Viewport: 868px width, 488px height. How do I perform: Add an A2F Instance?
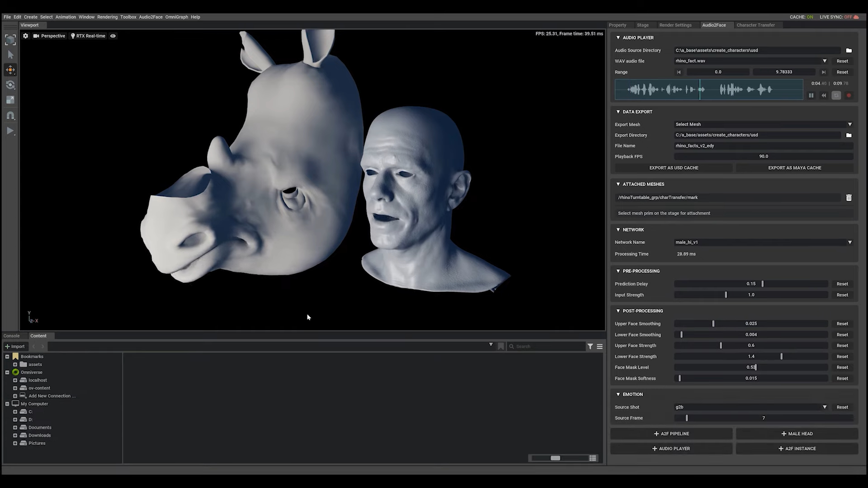pos(797,449)
